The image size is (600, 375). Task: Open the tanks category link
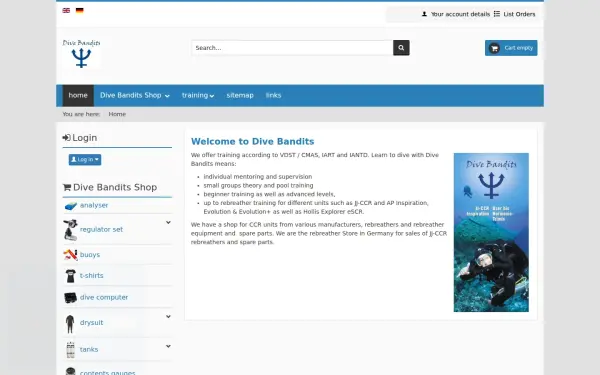89,349
